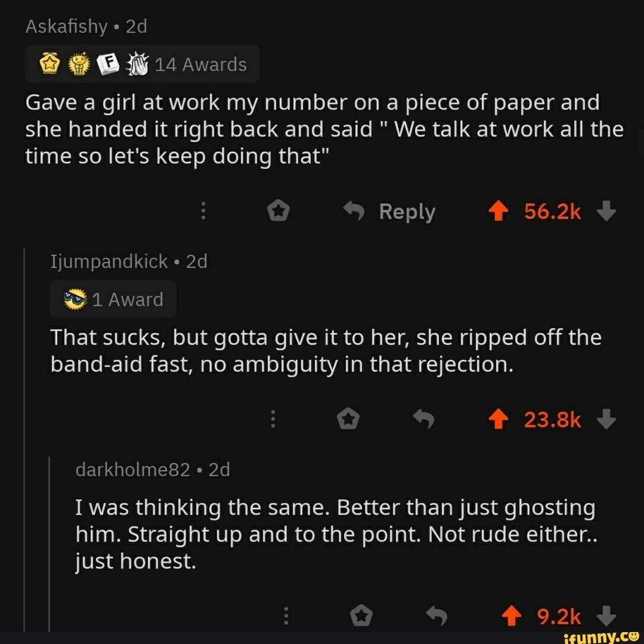Open Ijumpandkick's user profile
Viewport: 644px width, 644px height.
point(109,262)
